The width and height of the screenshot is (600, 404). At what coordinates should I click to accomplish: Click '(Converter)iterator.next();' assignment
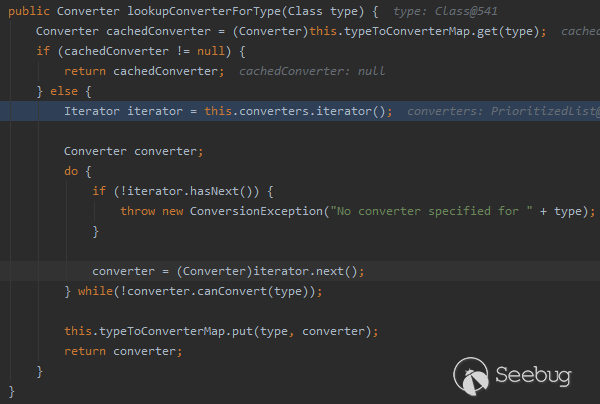pos(271,271)
